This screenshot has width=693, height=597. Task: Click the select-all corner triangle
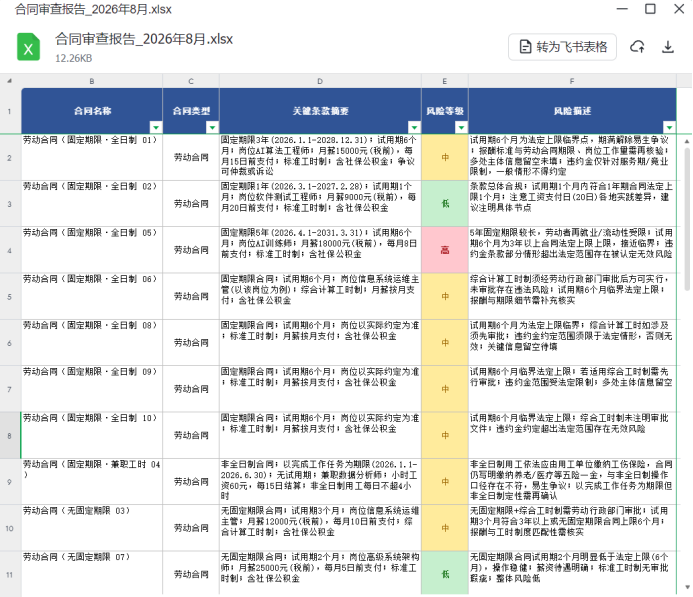point(9,81)
